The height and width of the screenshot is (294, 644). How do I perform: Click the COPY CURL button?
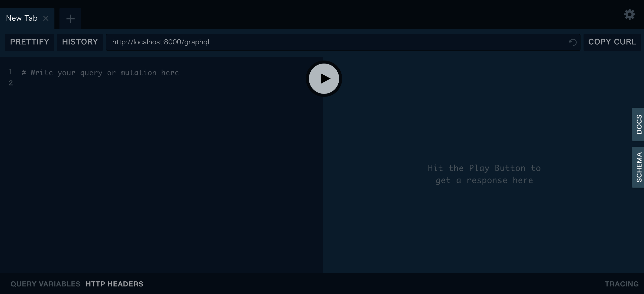612,42
